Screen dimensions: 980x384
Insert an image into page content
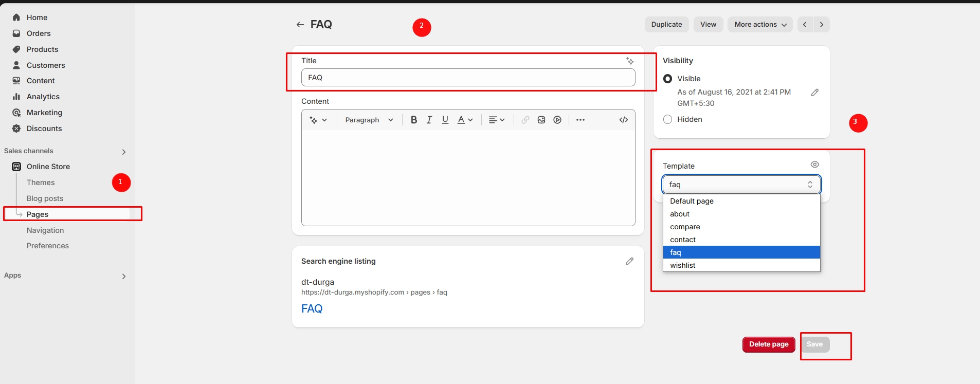pyautogui.click(x=541, y=120)
